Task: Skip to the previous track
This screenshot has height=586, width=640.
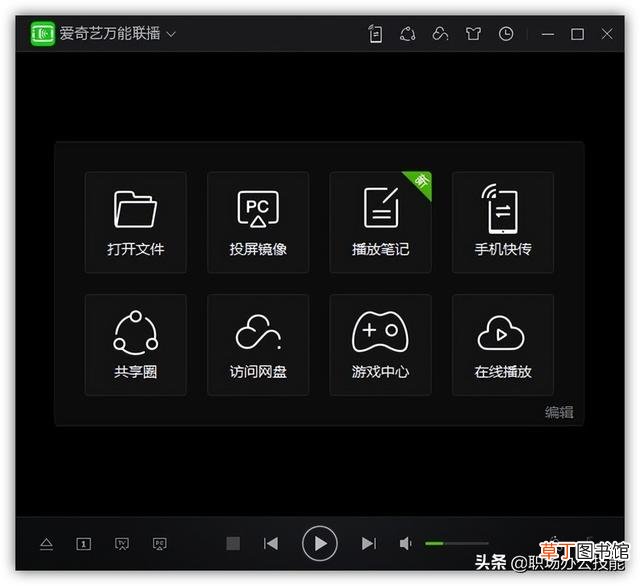Action: [271, 544]
